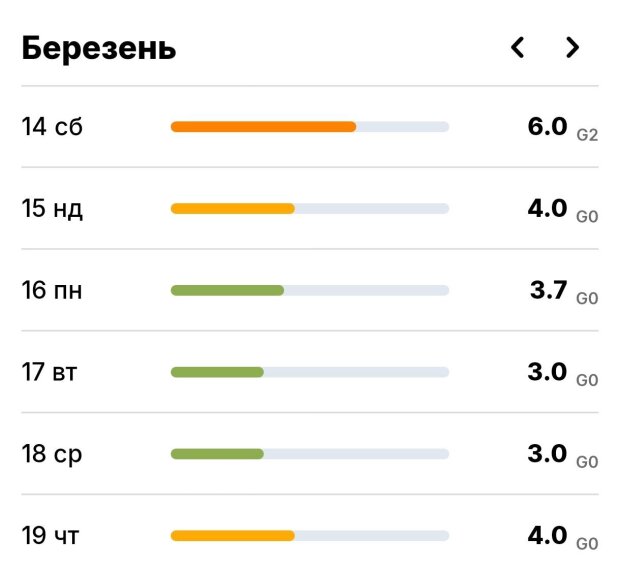Click the G2 storm level label

pos(587,133)
